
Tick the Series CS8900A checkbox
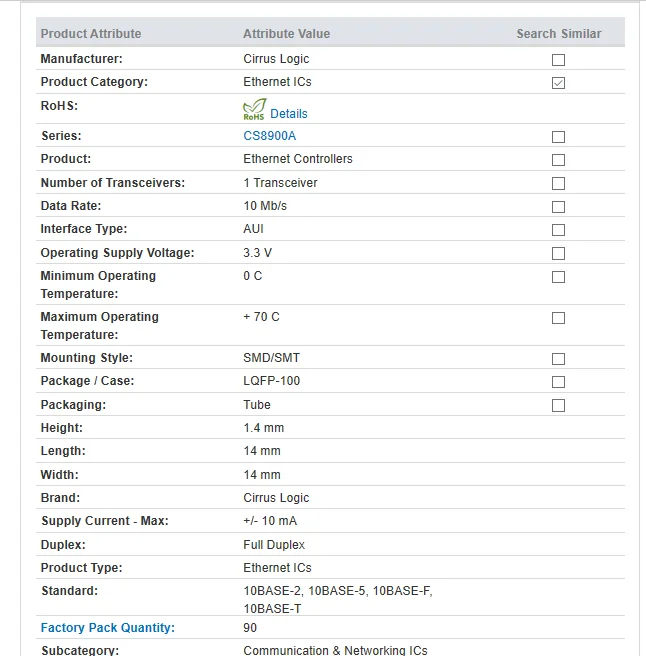[x=558, y=137]
